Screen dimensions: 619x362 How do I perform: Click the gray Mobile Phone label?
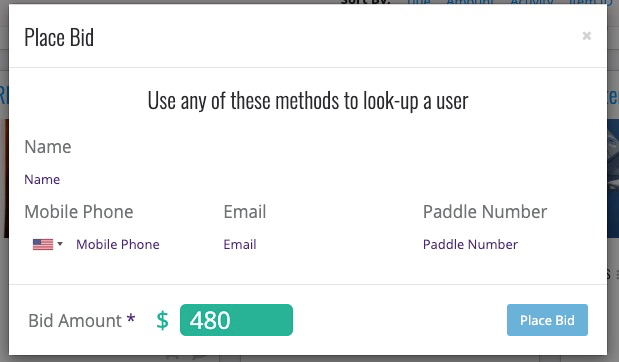tap(79, 212)
